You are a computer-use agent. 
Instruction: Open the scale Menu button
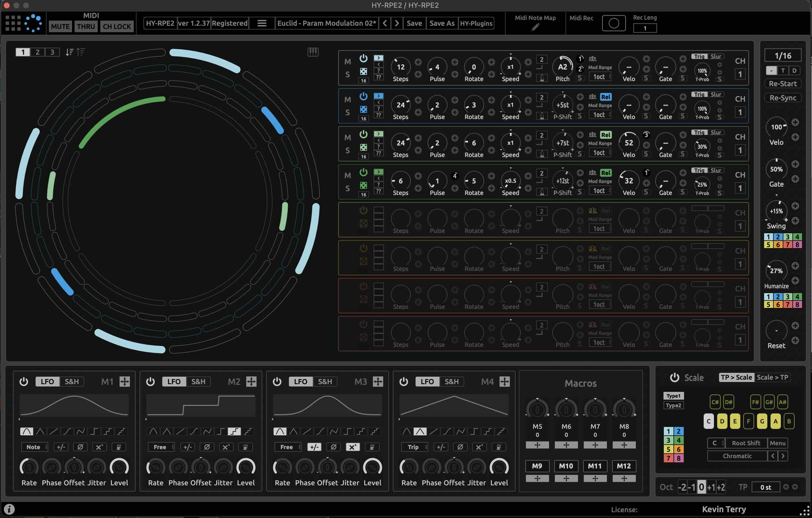[x=778, y=443]
